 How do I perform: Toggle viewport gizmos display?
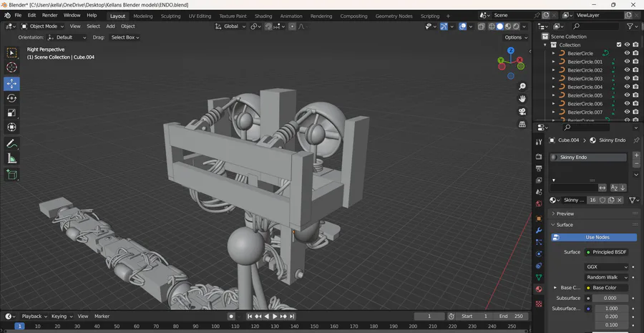444,26
